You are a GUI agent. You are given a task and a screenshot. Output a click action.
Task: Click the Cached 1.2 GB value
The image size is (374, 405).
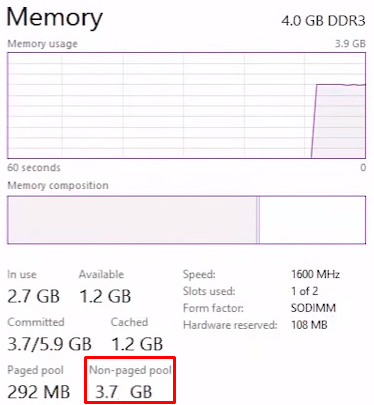click(137, 344)
